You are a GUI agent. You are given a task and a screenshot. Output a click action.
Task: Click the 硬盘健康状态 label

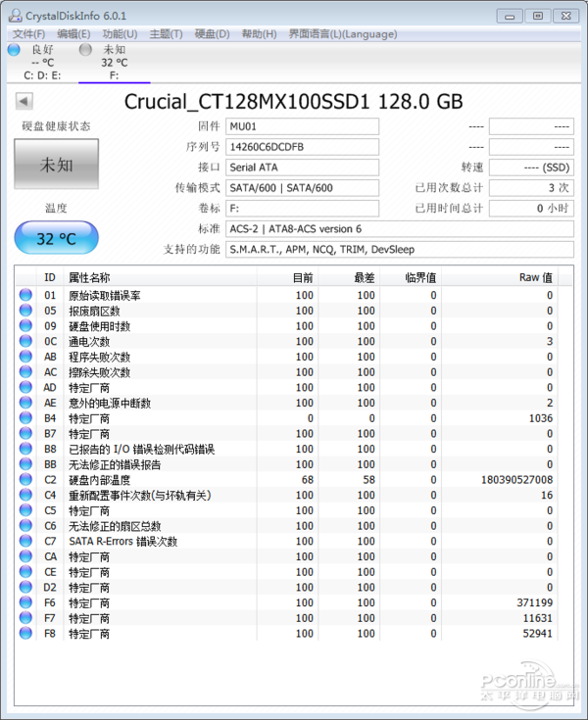(x=56, y=126)
